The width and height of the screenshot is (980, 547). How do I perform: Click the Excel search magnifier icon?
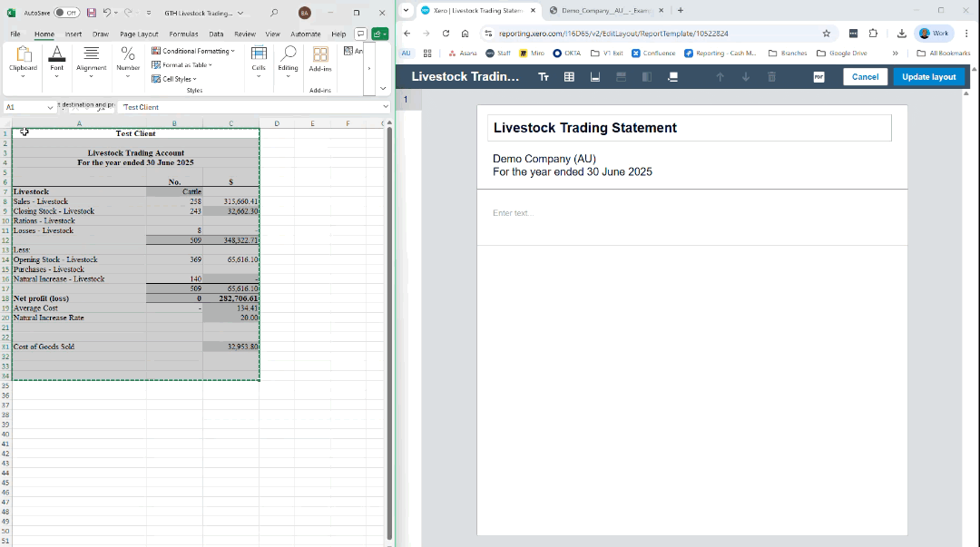click(x=274, y=13)
